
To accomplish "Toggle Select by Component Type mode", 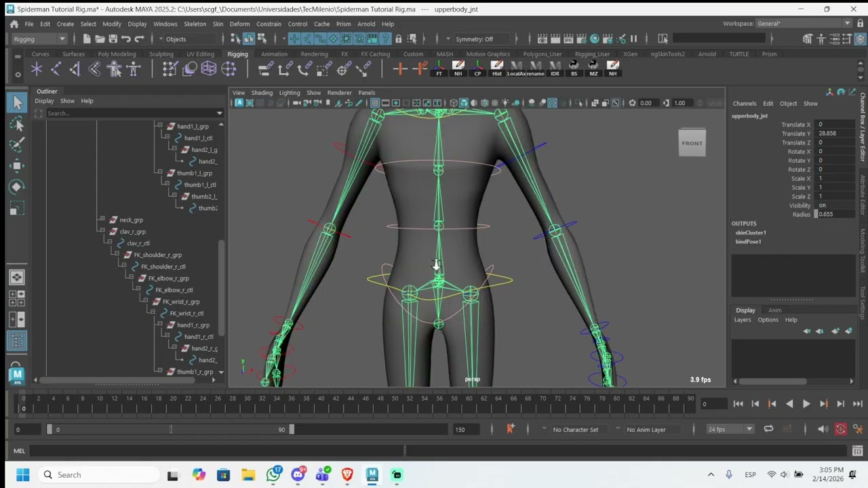I will (x=261, y=39).
